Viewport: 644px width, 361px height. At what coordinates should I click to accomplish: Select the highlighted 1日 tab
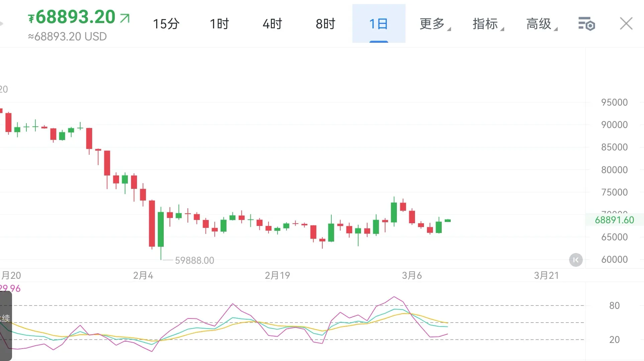(x=379, y=24)
